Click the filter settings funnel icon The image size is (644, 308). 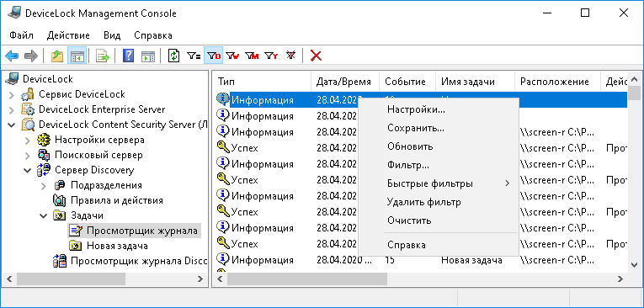pos(193,56)
